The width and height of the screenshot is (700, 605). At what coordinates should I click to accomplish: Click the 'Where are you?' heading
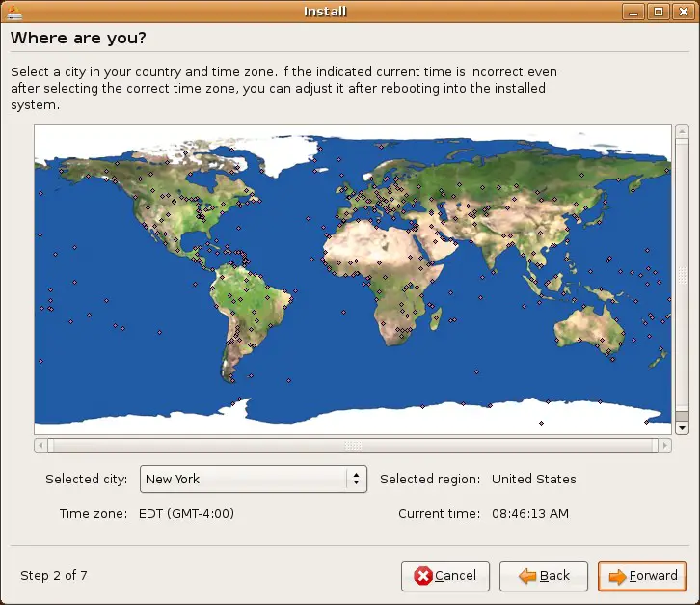(x=78, y=38)
